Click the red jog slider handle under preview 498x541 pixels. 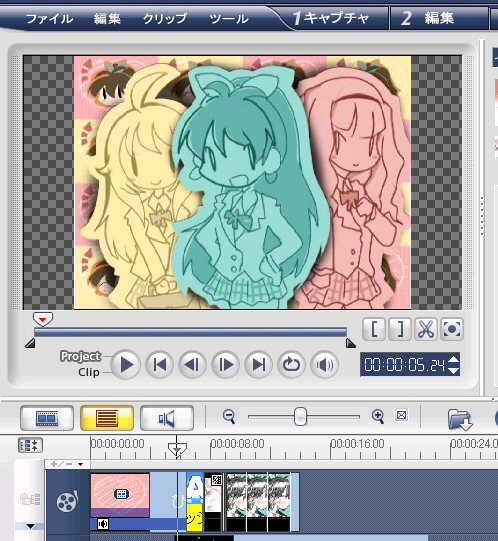43,319
